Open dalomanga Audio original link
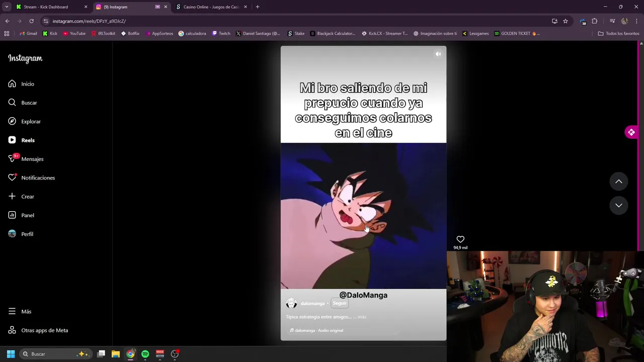Screen dimensions: 644x362 pos(316,330)
